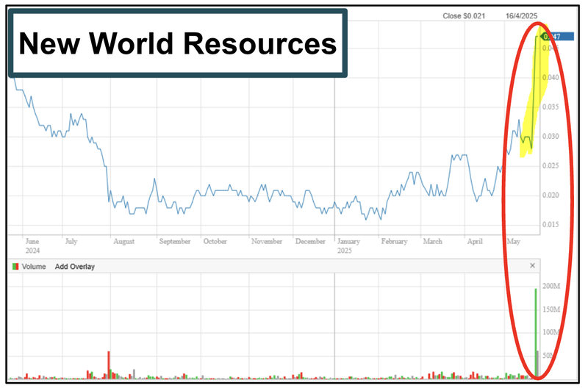Click the 'June 2024' axis label
Screen dimensions: 588x391
click(32, 246)
